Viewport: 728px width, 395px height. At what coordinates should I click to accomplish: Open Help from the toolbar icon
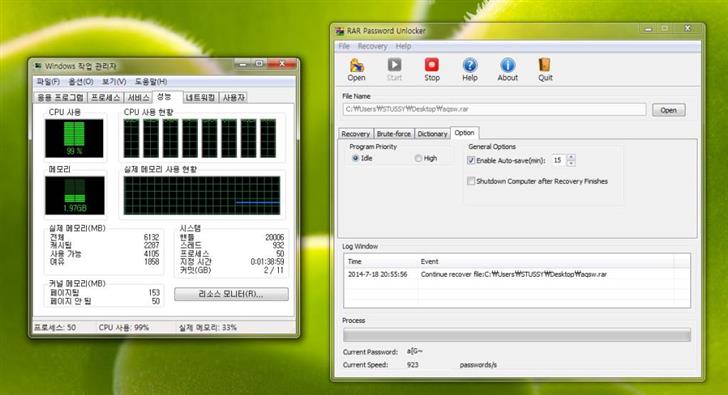coord(470,70)
